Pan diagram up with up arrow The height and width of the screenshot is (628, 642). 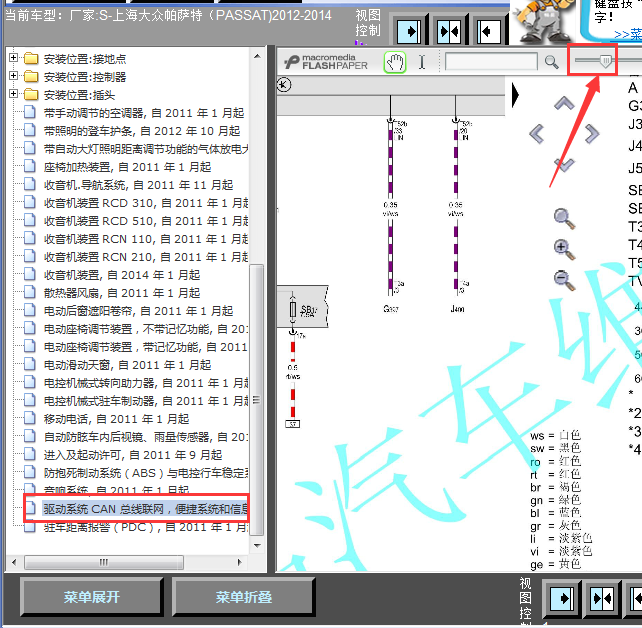click(x=564, y=103)
